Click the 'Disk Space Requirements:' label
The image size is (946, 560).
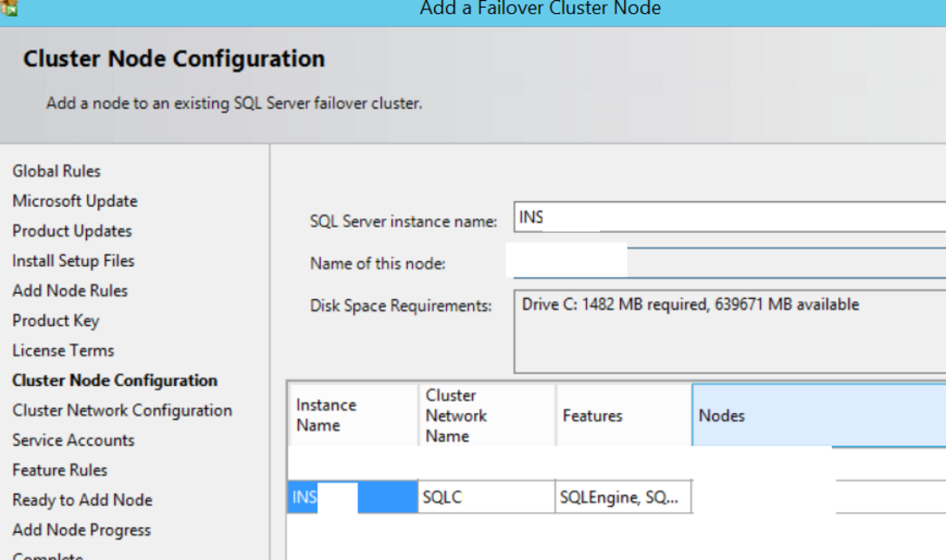tap(401, 306)
